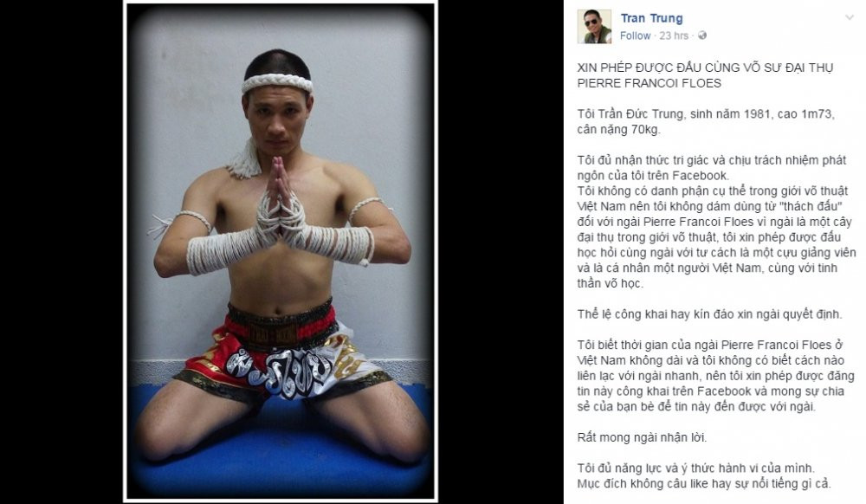Viewport: 866px width, 504px height.
Task: Open the 23 hrs timestamp link
Action: (x=674, y=36)
